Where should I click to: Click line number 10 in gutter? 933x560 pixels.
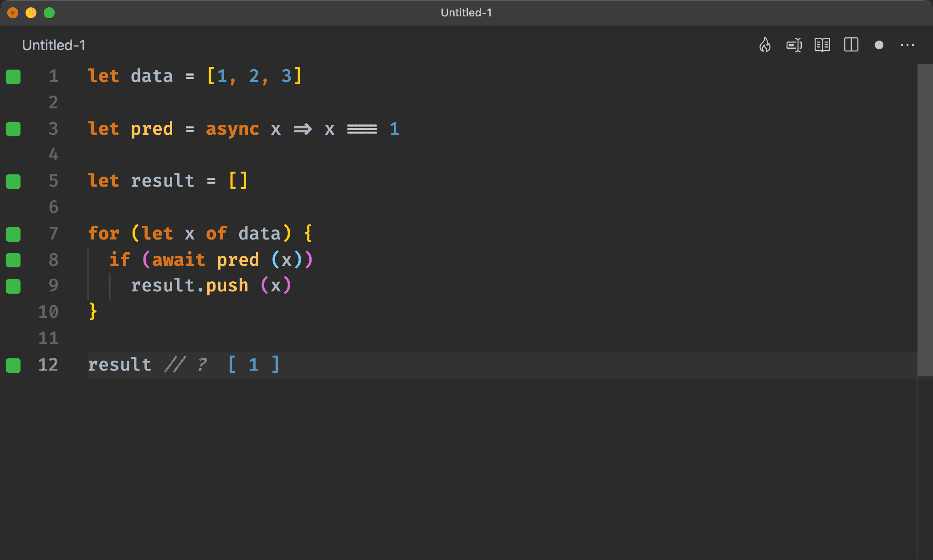48,312
